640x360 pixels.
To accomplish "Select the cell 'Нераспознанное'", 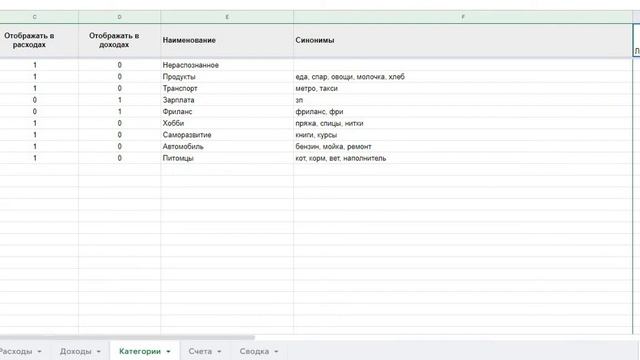I will tap(227, 65).
